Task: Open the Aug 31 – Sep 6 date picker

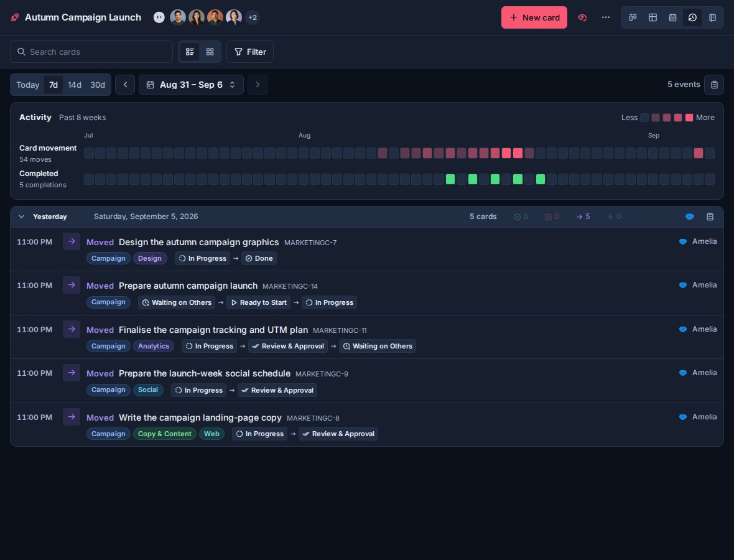Action: point(191,85)
